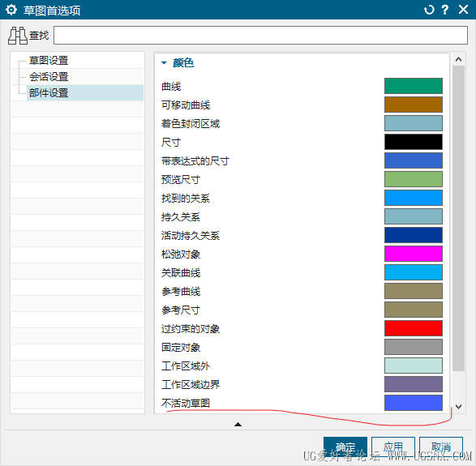476x466 pixels.
Task: Open the black 尺寸 color swatch
Action: 414,142
